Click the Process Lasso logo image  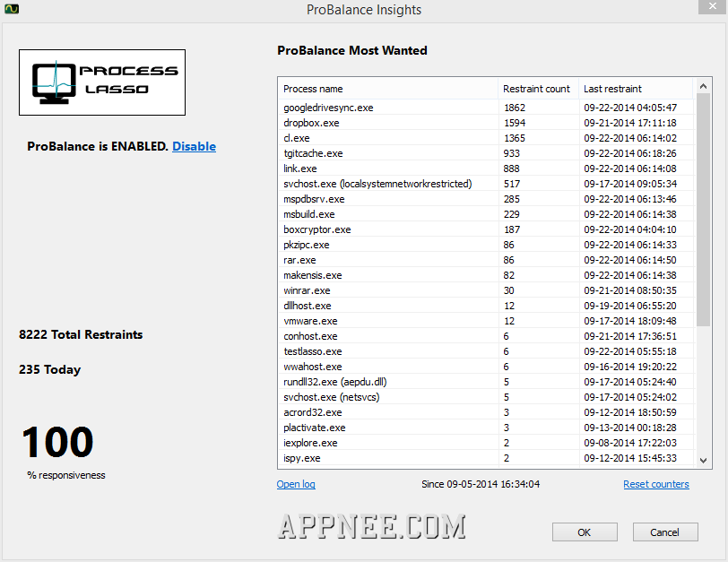pyautogui.click(x=102, y=82)
